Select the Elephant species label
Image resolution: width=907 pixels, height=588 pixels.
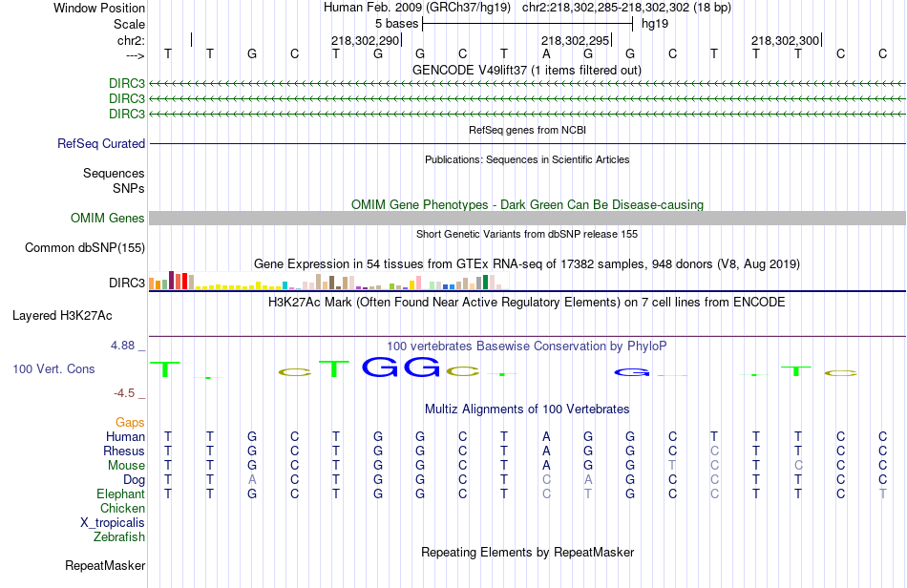(x=120, y=493)
